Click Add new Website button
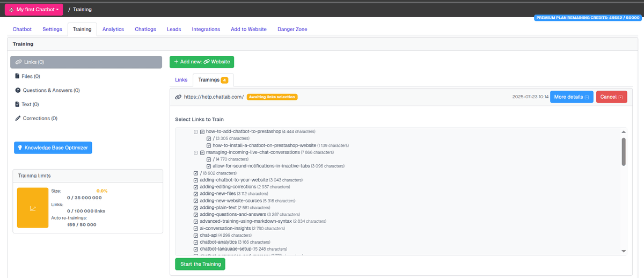Viewport: 644px width, 278px height. (x=202, y=62)
